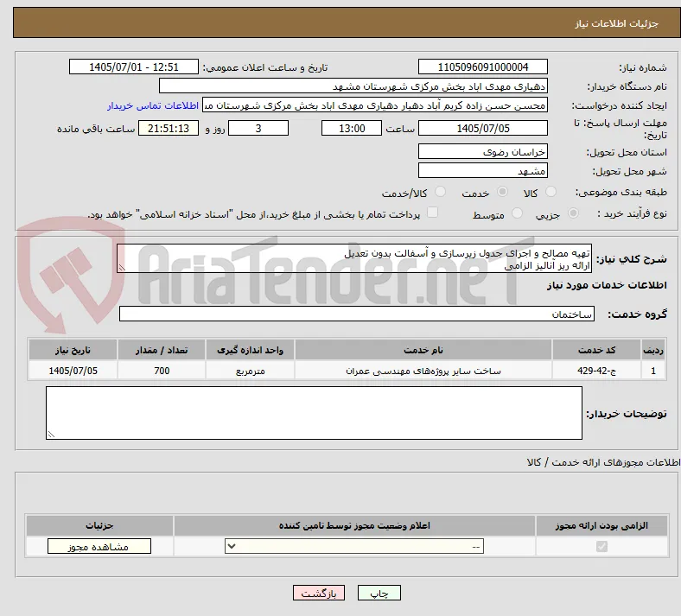Click the اعلام وضعیت مجوز توسط تامین کننده header

tap(354, 525)
